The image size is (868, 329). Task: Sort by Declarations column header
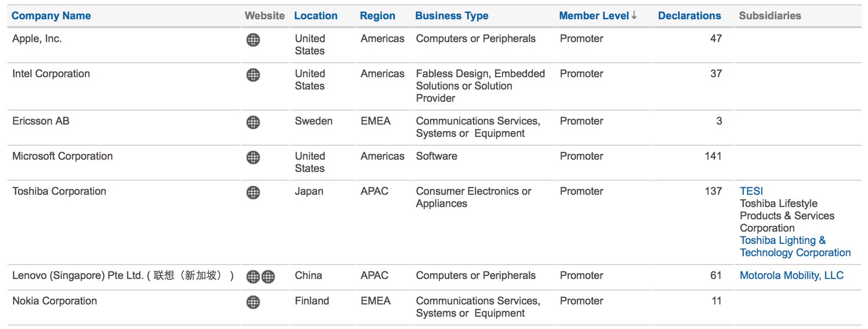(x=689, y=16)
